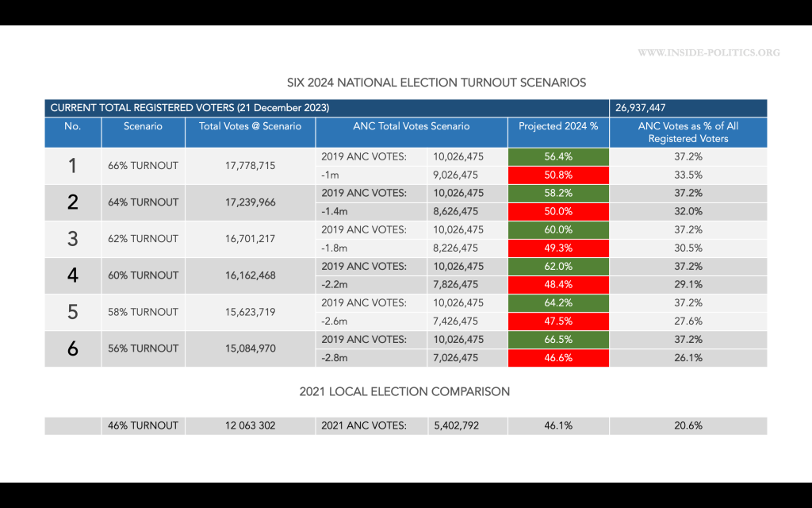812x508 pixels.
Task: Click the www.inside-politics.org website link
Action: (708, 53)
